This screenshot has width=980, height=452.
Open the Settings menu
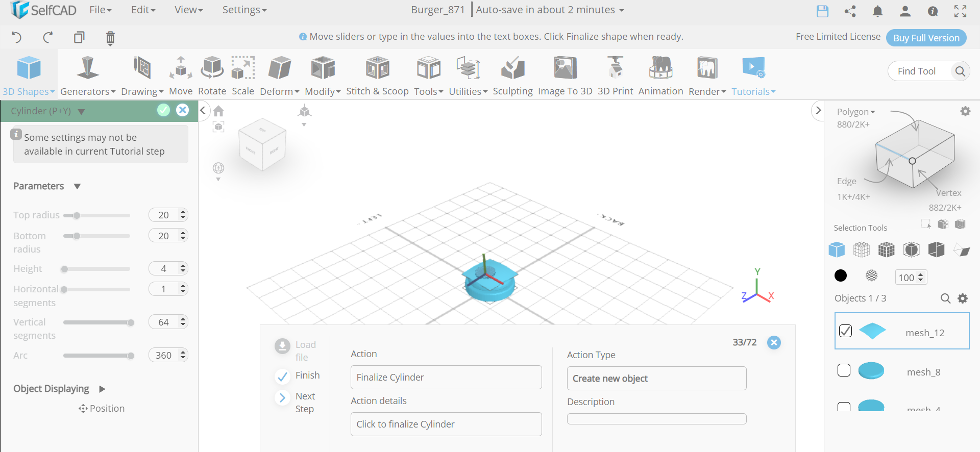tap(244, 10)
